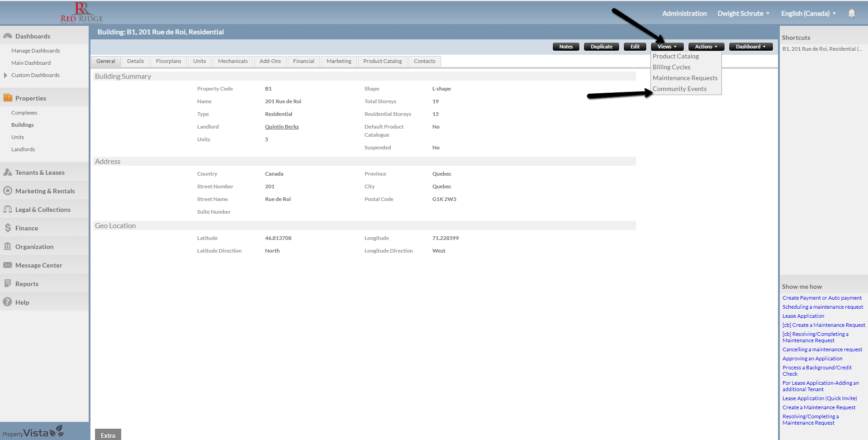Click the notification bell icon
The height and width of the screenshot is (440, 868).
pos(851,14)
